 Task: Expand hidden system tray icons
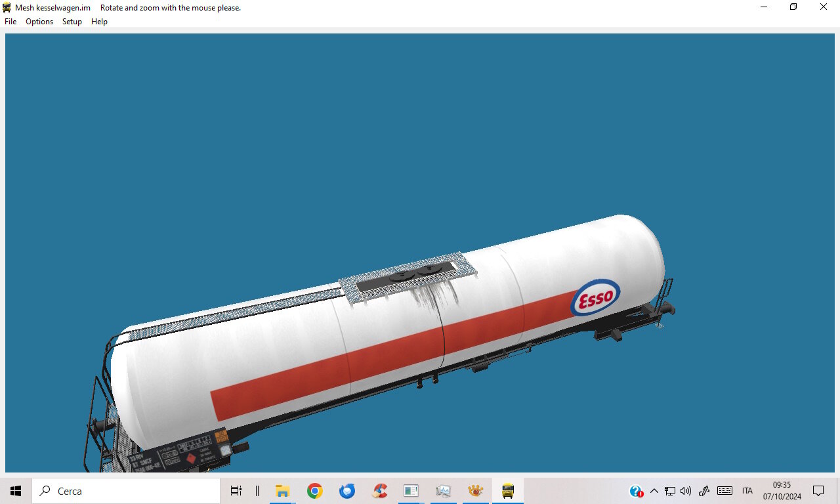(654, 491)
